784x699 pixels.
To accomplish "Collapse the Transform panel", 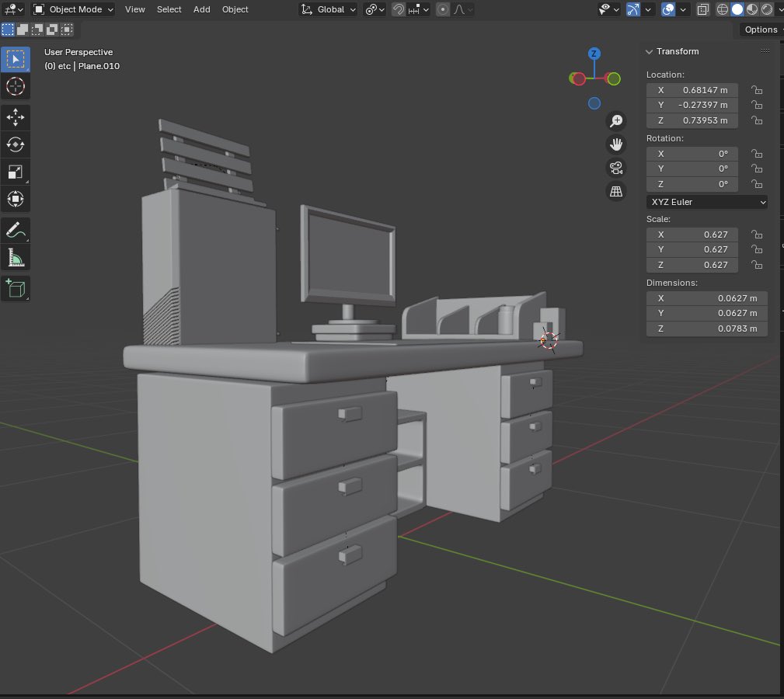I will [x=649, y=51].
